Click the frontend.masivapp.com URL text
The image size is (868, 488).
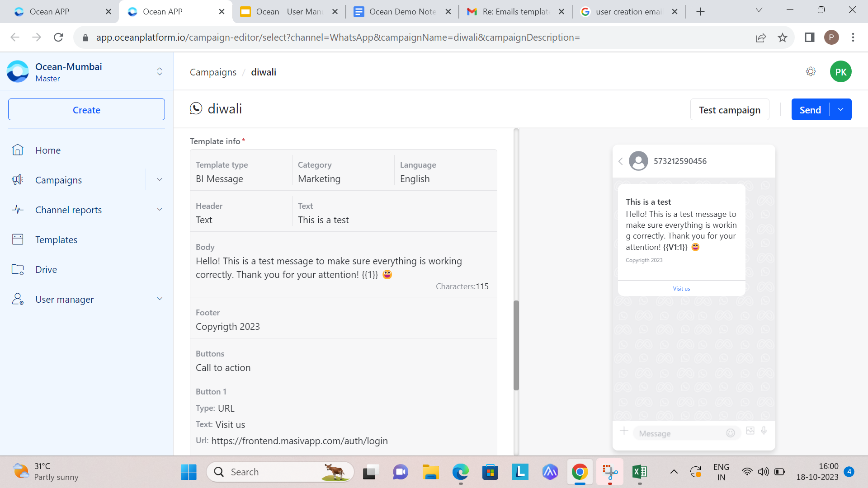299,441
